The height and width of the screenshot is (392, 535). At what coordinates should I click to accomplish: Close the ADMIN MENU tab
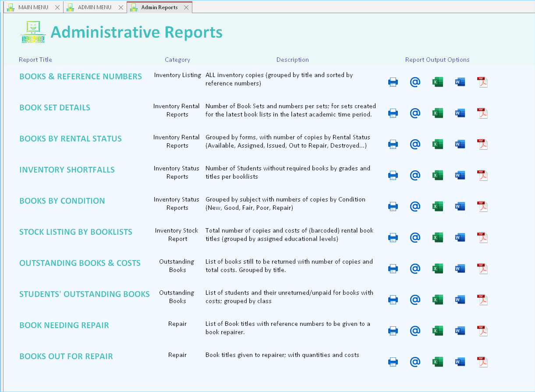click(121, 7)
